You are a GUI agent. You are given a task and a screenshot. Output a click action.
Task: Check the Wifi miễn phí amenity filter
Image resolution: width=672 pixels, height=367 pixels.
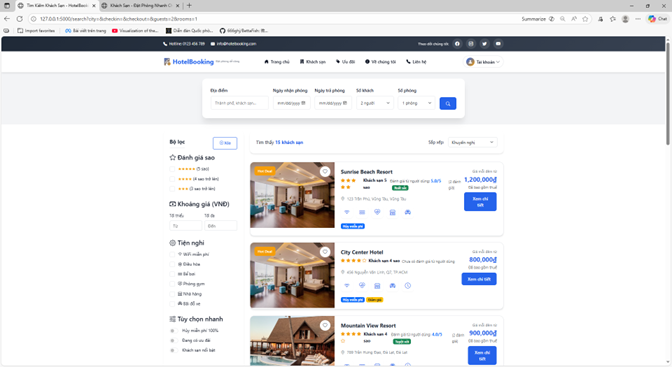[x=172, y=254]
